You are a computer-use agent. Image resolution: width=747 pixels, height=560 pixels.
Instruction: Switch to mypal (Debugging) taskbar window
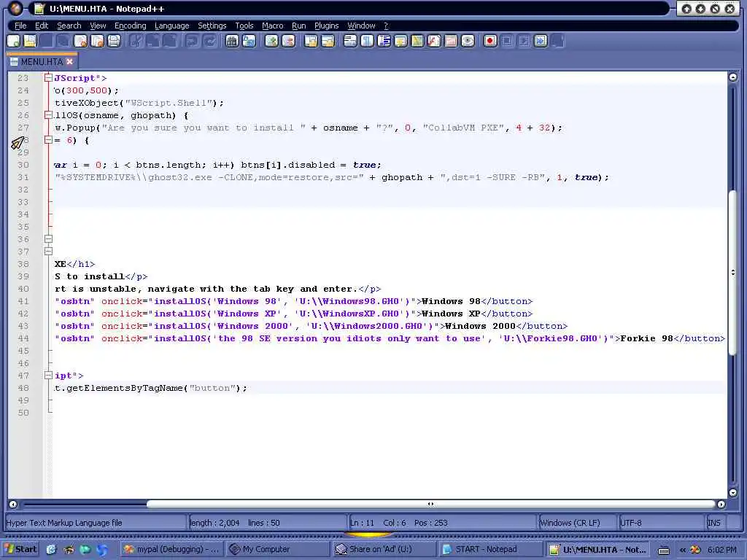click(171, 550)
